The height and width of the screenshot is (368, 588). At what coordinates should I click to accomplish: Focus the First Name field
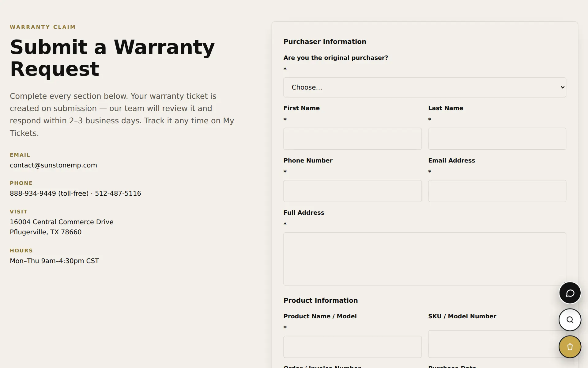352,139
